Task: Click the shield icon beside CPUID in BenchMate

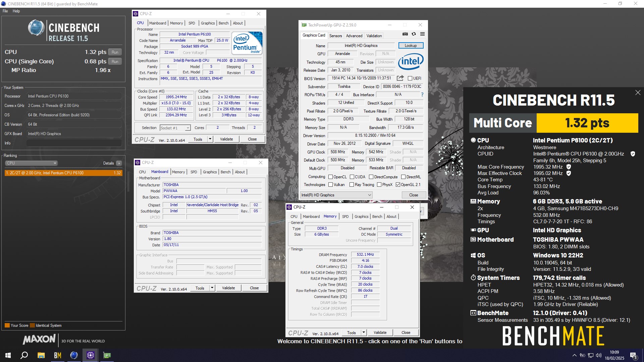Action: click(633, 154)
